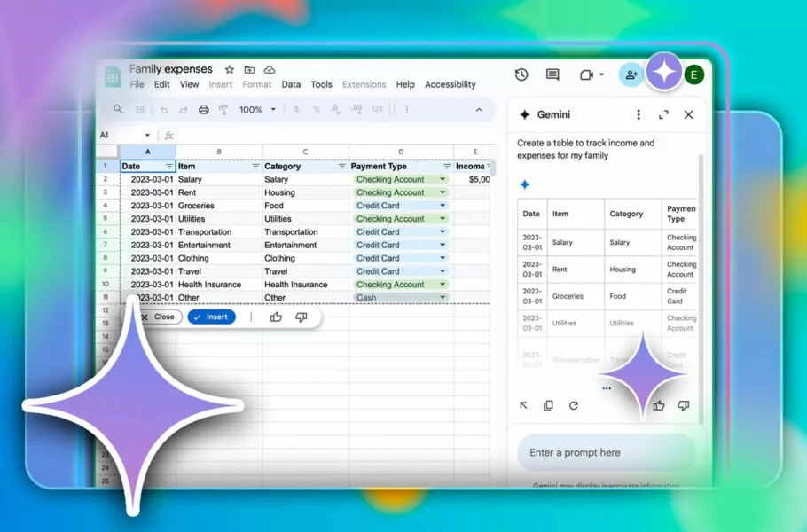Viewport: 807px width, 532px height.
Task: Open Payment Type dropdown in Salary row
Action: pyautogui.click(x=443, y=179)
